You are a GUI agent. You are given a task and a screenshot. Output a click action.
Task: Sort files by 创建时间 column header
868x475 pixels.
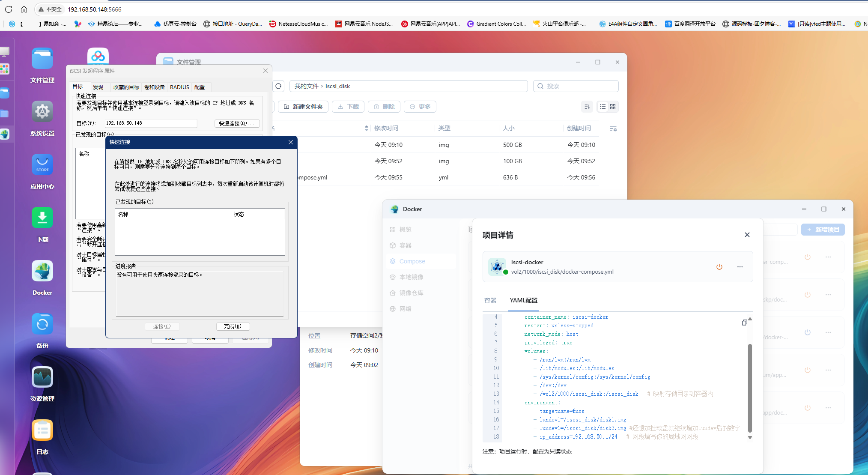[579, 128]
